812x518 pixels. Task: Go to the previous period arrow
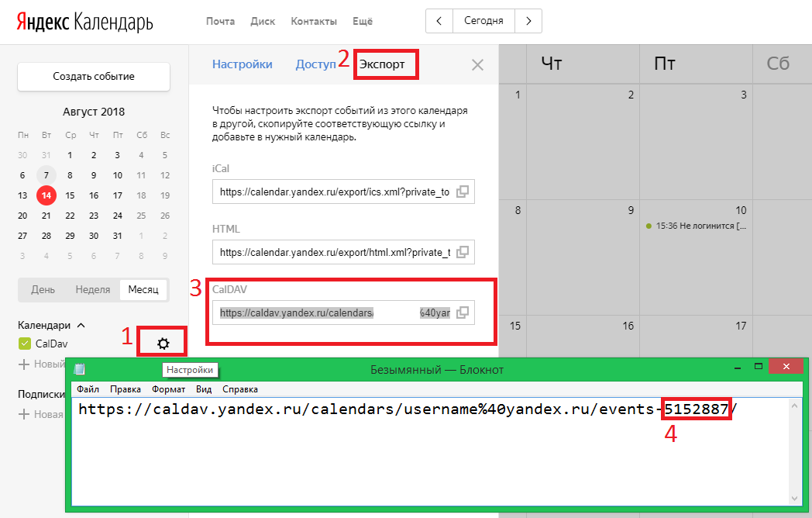[439, 21]
